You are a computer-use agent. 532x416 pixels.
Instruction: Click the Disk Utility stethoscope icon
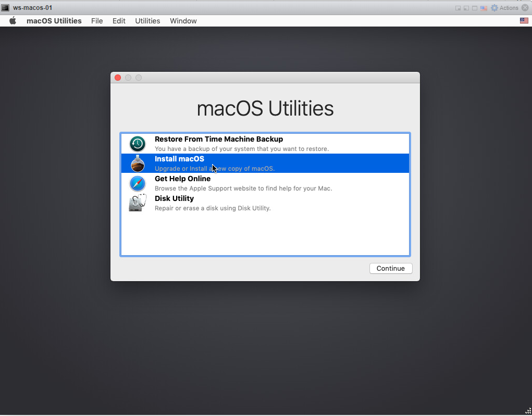point(138,203)
